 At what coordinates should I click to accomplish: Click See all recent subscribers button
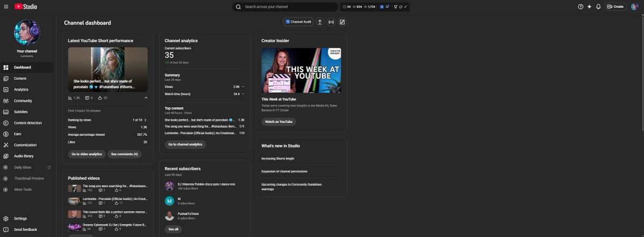pyautogui.click(x=173, y=229)
